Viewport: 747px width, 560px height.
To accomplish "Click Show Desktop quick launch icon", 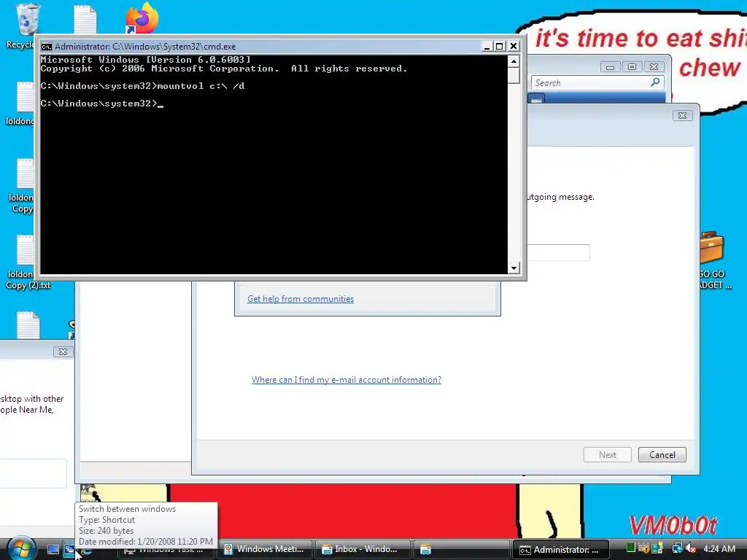I will coord(53,549).
